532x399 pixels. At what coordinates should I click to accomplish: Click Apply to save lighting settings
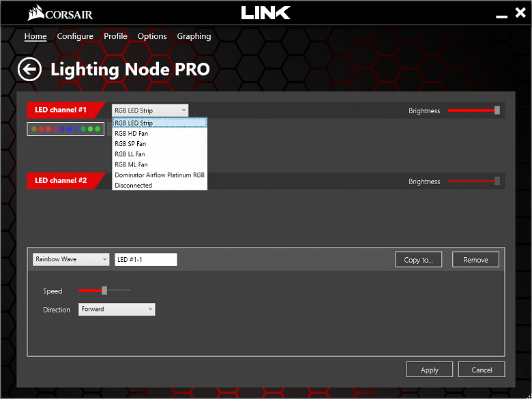pyautogui.click(x=429, y=370)
